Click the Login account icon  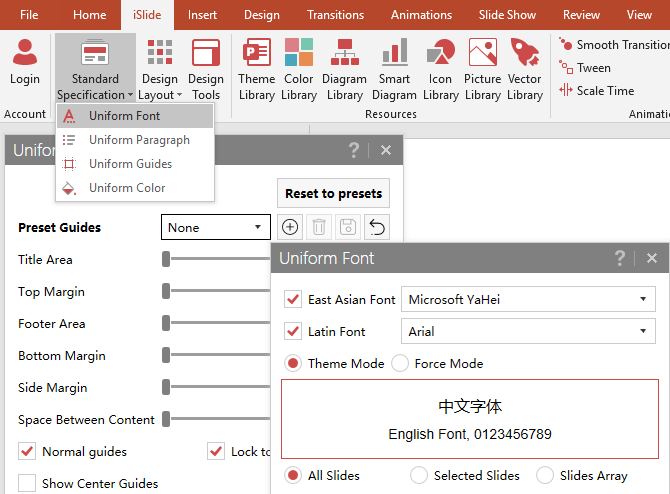[x=25, y=61]
